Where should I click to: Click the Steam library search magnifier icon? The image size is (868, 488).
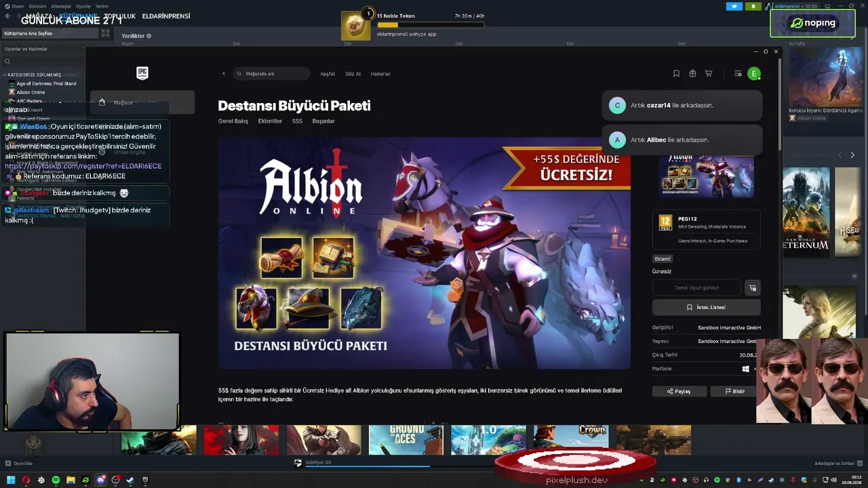7,62
